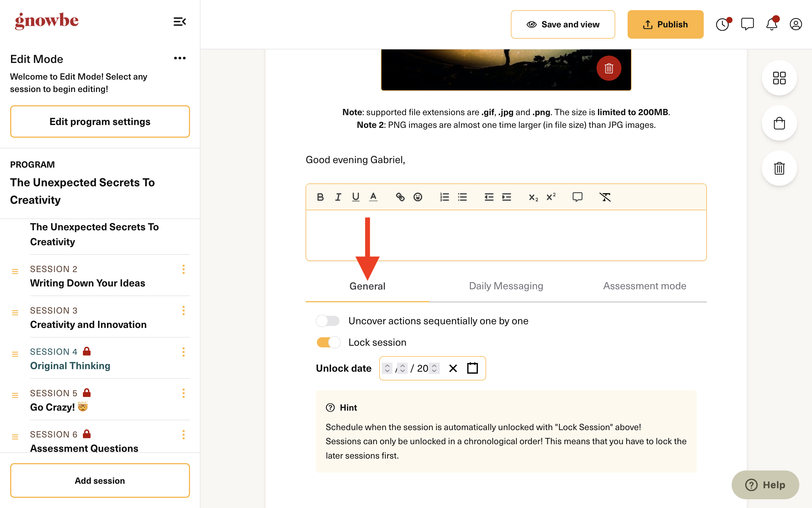Open Session 2 three-dot options menu

[183, 269]
